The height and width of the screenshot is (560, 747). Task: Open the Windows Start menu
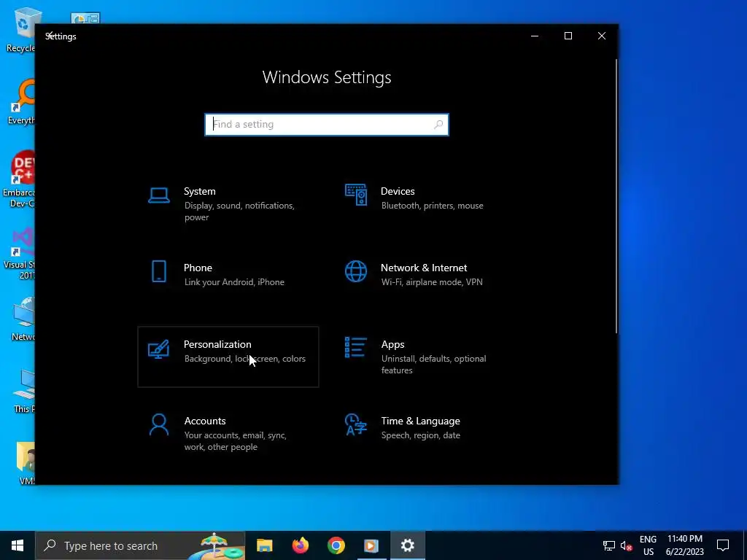[18, 545]
